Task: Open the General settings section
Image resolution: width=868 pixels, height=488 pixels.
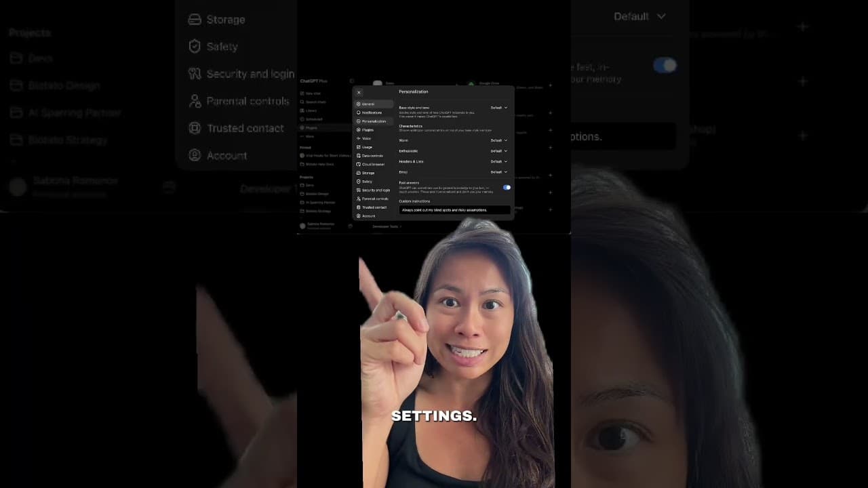Action: (374, 104)
